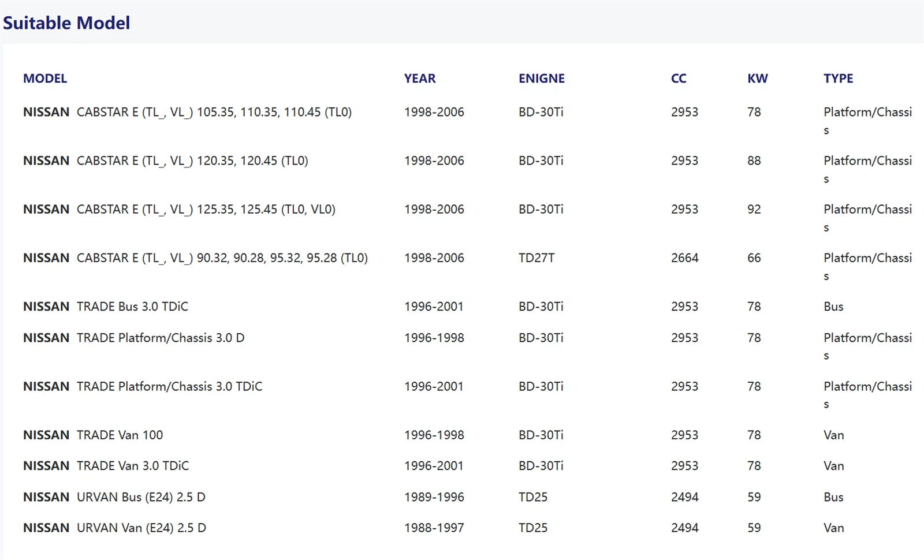Image resolution: width=924 pixels, height=560 pixels.
Task: Click KW 59 in URVAN Van row
Action: pos(754,528)
